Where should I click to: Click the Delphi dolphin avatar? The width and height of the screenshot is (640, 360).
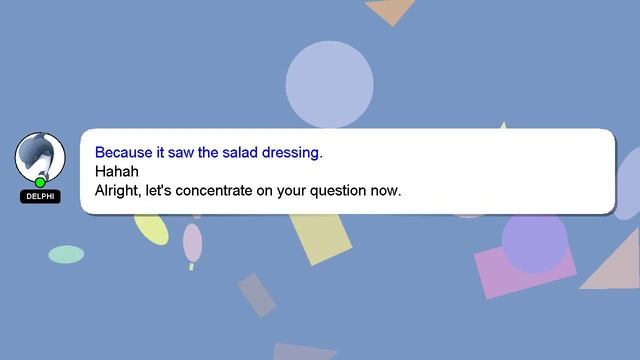[40, 158]
